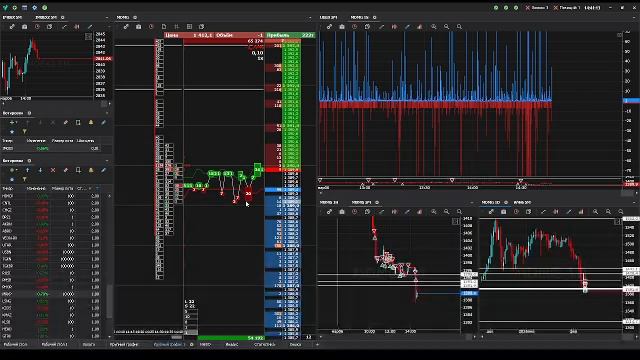Screen dimensions: 640x360
Task: Choose pencil drawing tool in top-left chart toolbar
Action: [90, 27]
